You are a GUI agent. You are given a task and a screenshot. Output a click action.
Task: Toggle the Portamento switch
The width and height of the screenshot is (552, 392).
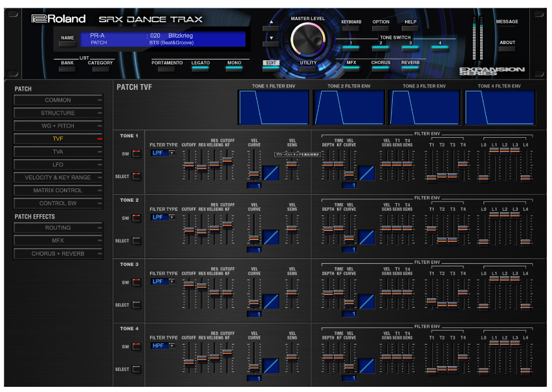166,69
